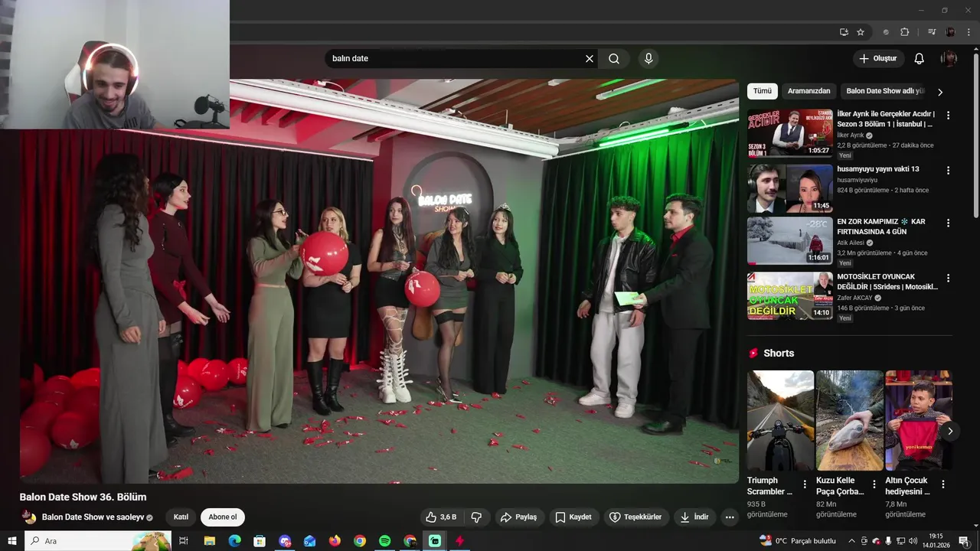This screenshot has height=551, width=980.
Task: Open weather widget 0°C Parçalı bulutlu
Action: (x=799, y=541)
